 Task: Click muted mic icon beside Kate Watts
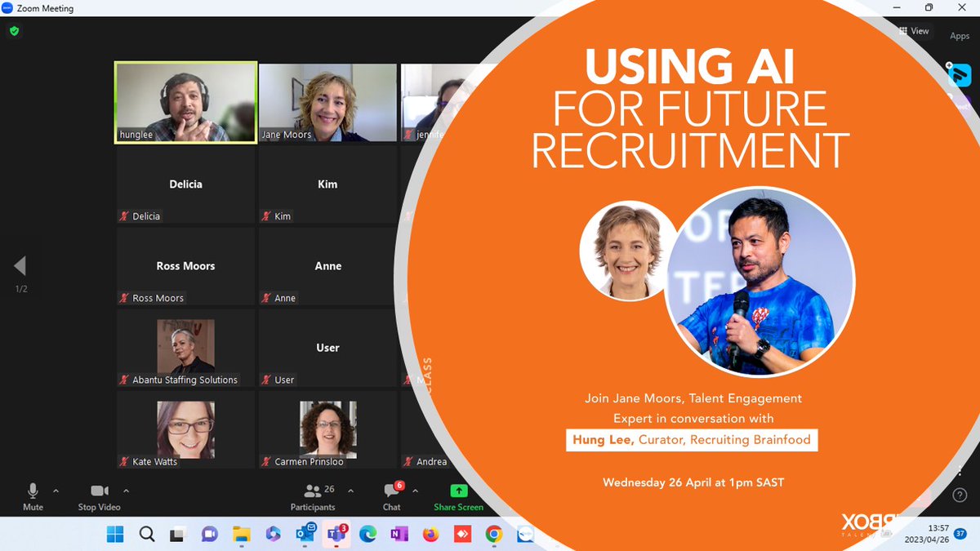124,461
